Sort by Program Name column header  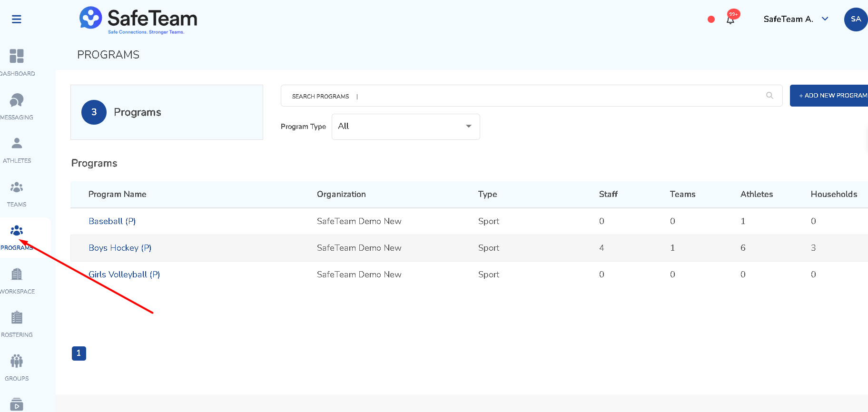point(117,194)
